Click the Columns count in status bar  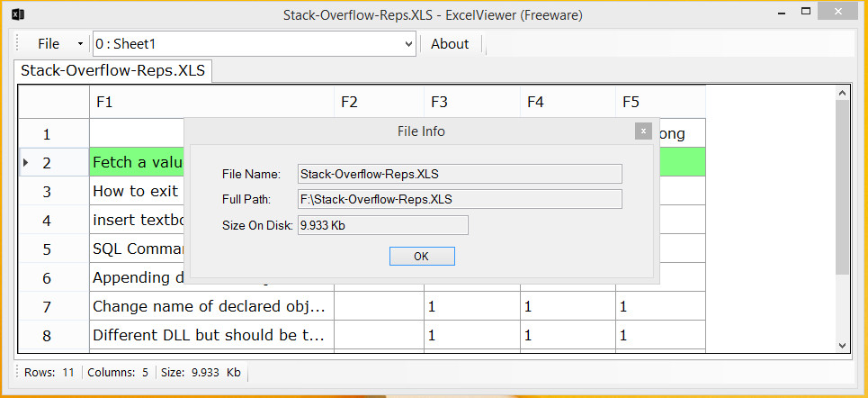118,373
